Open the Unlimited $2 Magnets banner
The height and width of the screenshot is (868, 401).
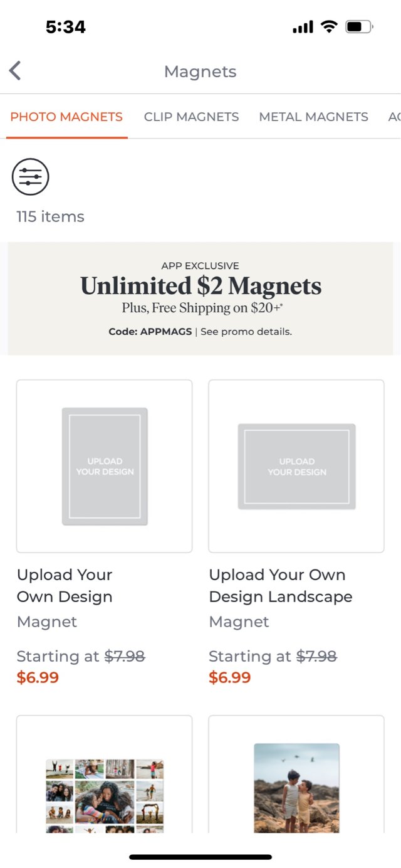coord(200,287)
